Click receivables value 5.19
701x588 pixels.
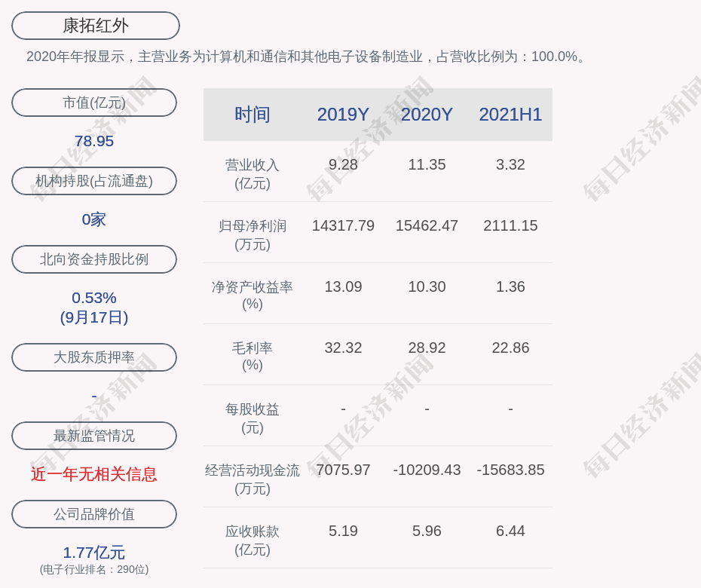[x=343, y=531]
